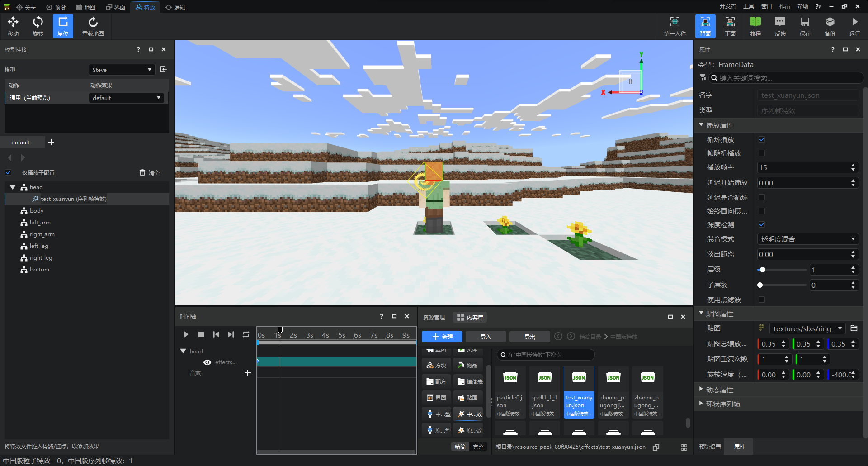This screenshot has width=868, height=466.
Task: Stop timeline playback
Action: (x=201, y=334)
